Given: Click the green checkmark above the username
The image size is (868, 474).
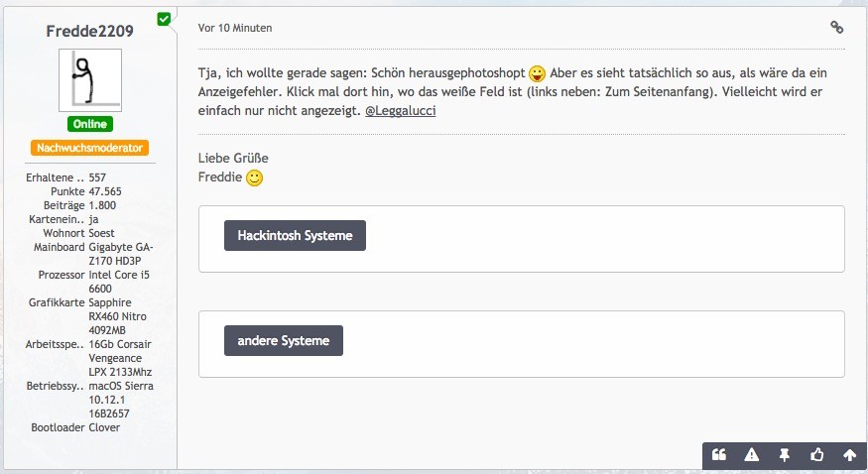Looking at the screenshot, I should pos(164,18).
